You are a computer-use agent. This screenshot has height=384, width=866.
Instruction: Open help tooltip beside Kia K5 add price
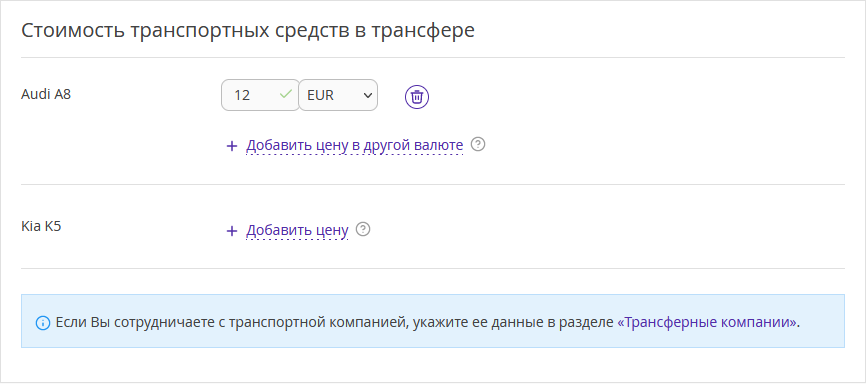coord(363,229)
